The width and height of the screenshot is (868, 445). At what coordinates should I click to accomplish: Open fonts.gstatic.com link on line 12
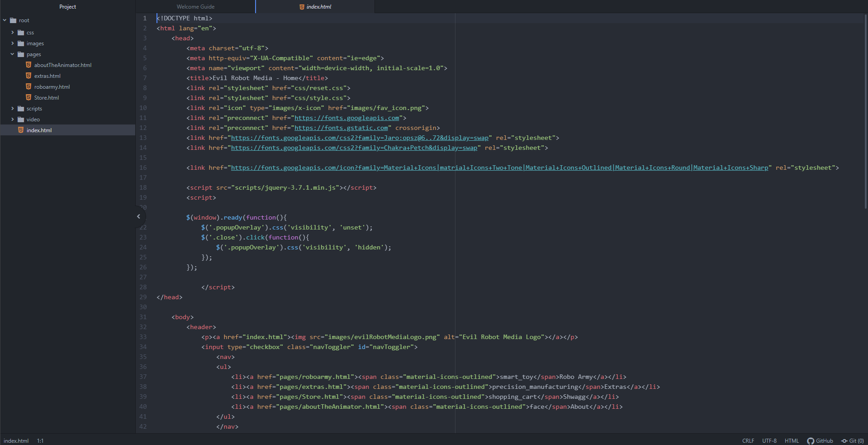click(x=341, y=128)
